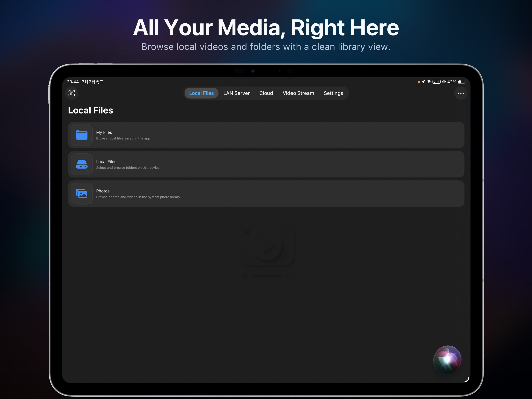Go to the Settings tab
532x399 pixels.
[333, 93]
